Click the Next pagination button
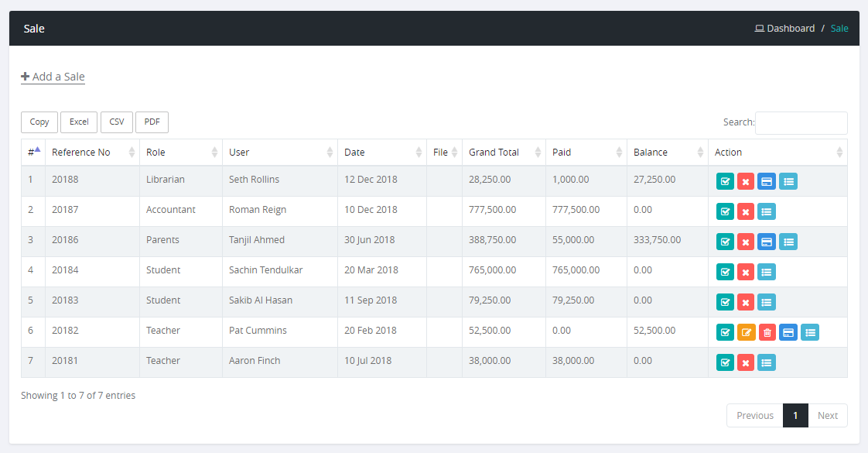 [827, 416]
